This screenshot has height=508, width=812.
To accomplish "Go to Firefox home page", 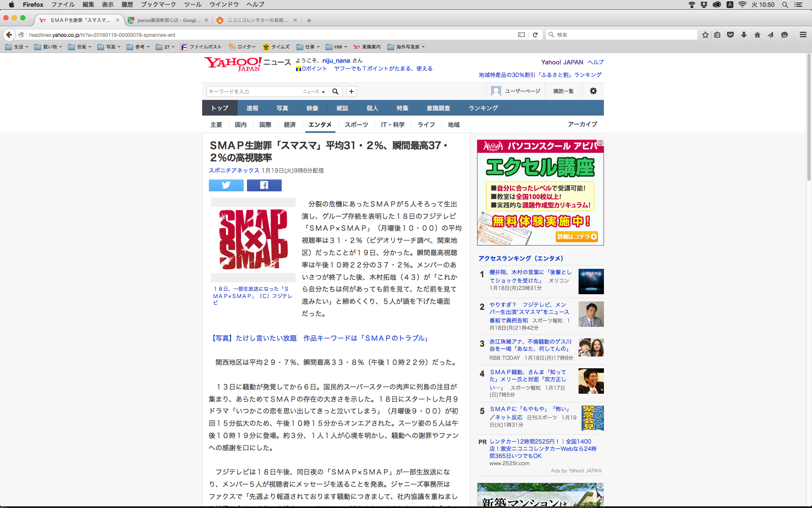I will [x=757, y=35].
